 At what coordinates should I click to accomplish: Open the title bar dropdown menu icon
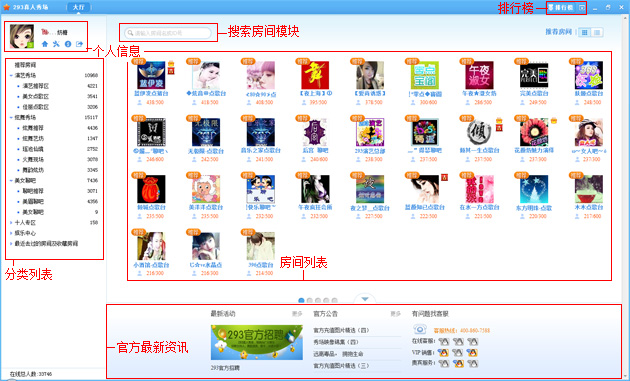coord(582,8)
